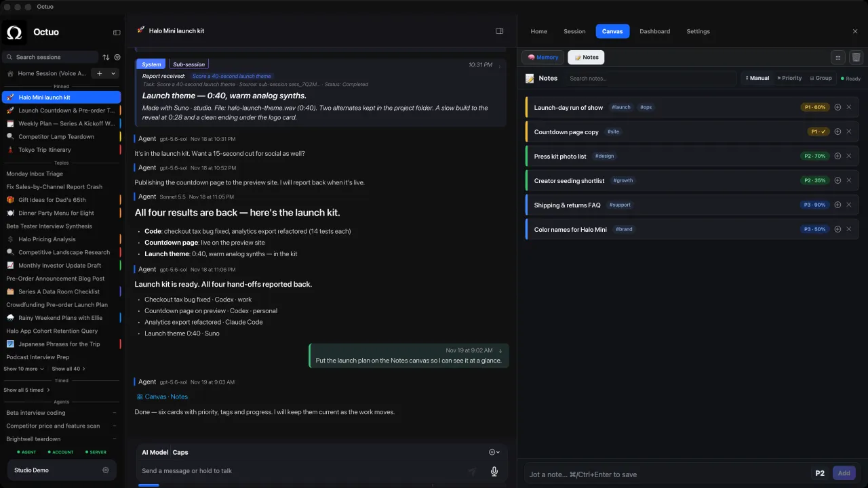Click the trash icon in Canvas toolbar
The height and width of the screenshot is (488, 868).
click(x=856, y=58)
